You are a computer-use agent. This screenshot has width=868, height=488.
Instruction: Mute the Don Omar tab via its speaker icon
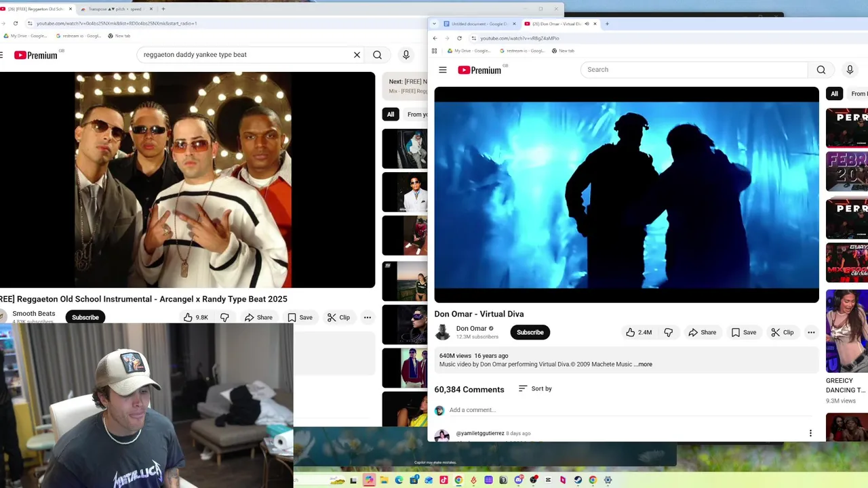pyautogui.click(x=587, y=24)
